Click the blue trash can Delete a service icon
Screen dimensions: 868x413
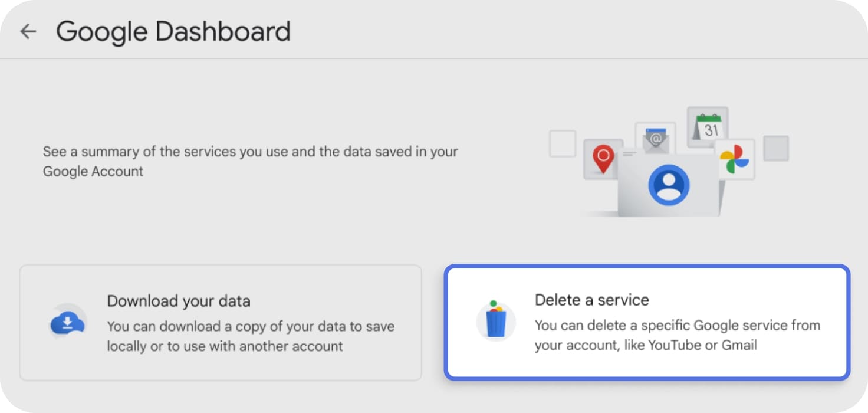496,322
